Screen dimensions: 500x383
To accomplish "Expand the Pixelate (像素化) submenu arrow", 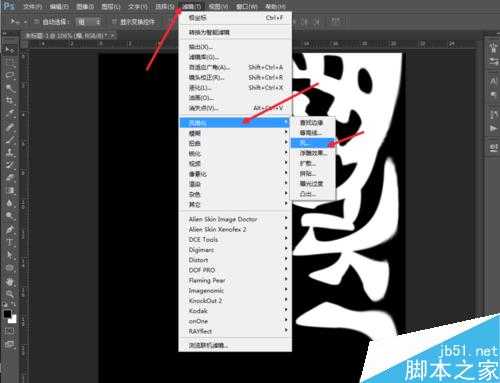I will click(286, 174).
